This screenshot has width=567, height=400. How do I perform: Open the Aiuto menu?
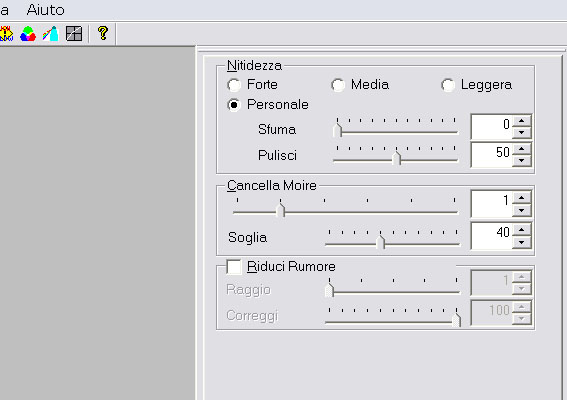click(x=46, y=10)
